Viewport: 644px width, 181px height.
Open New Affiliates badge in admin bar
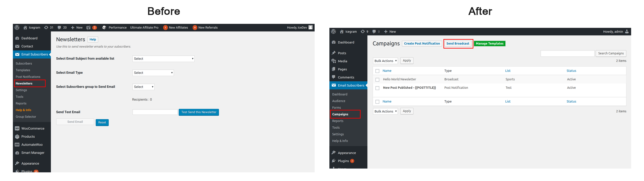165,27
